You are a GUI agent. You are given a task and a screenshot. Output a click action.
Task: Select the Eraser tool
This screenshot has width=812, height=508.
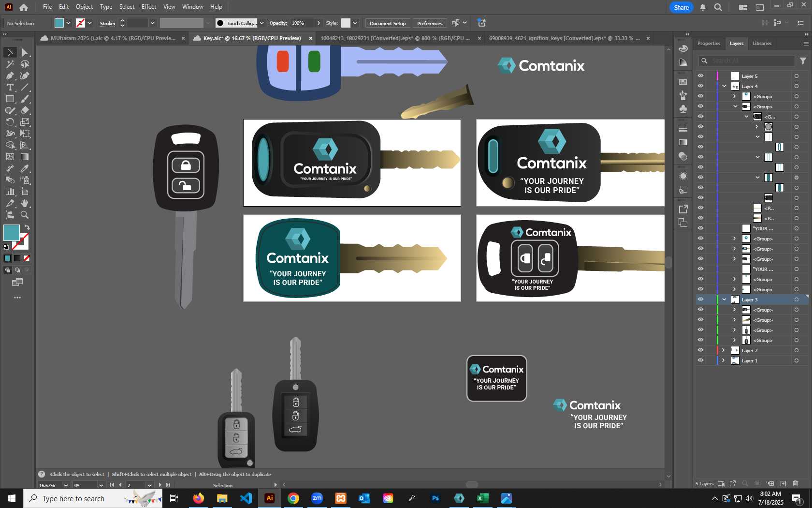(25, 110)
